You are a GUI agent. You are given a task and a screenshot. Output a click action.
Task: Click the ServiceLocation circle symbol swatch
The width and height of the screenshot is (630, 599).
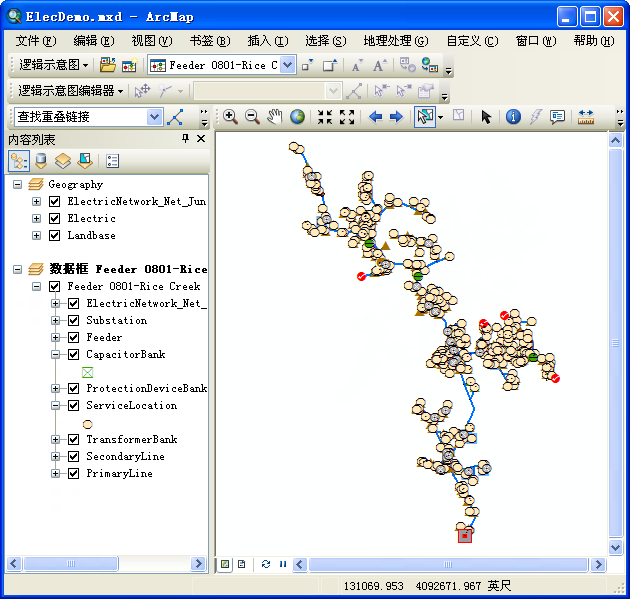(87, 423)
